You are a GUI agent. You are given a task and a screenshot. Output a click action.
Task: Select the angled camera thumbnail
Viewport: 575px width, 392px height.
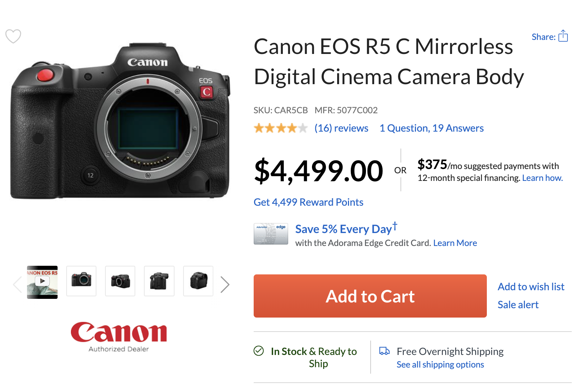click(x=120, y=281)
